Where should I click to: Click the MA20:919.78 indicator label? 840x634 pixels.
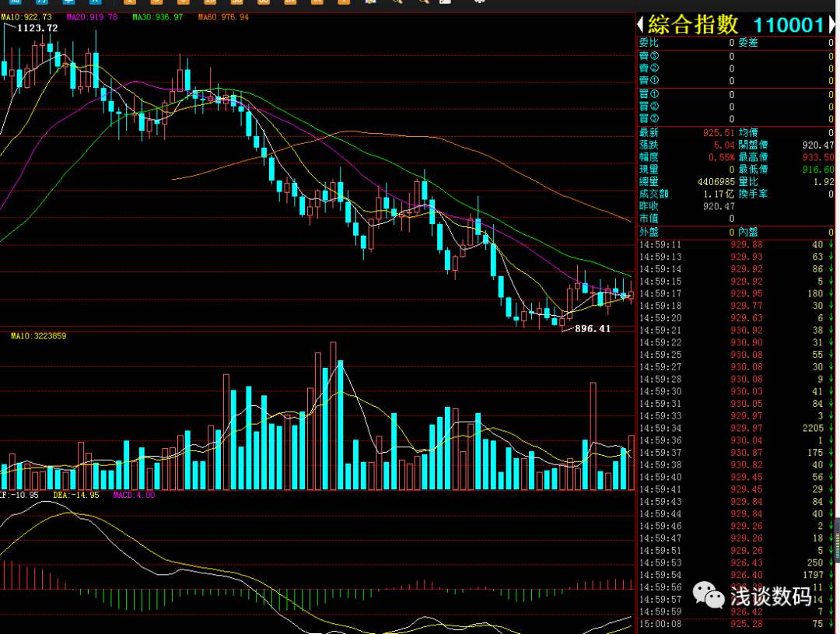point(92,17)
